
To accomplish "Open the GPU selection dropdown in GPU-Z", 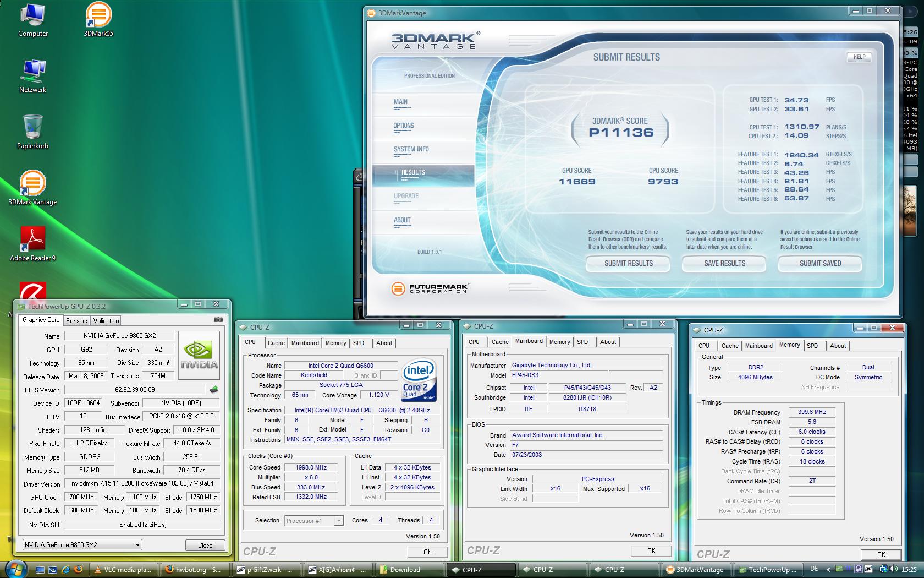I will (82, 545).
